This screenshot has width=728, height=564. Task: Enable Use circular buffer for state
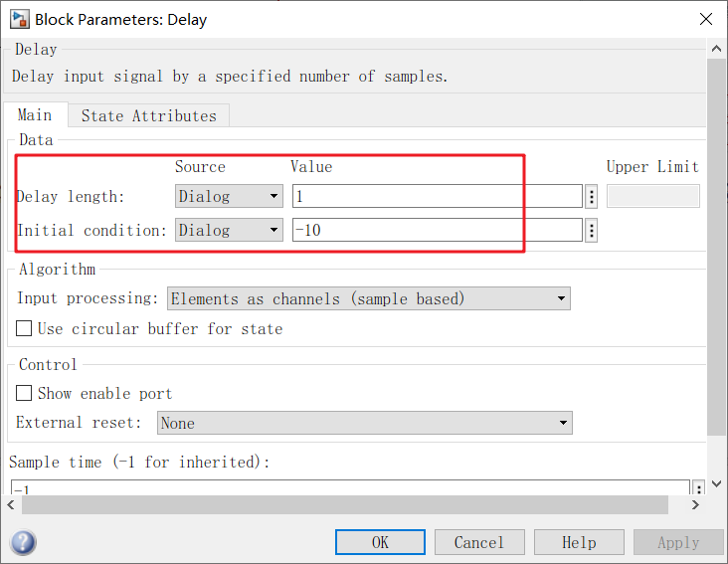tap(25, 329)
